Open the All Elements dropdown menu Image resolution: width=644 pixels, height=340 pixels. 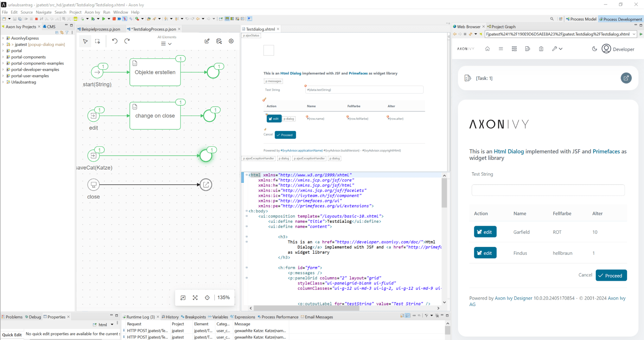click(166, 43)
